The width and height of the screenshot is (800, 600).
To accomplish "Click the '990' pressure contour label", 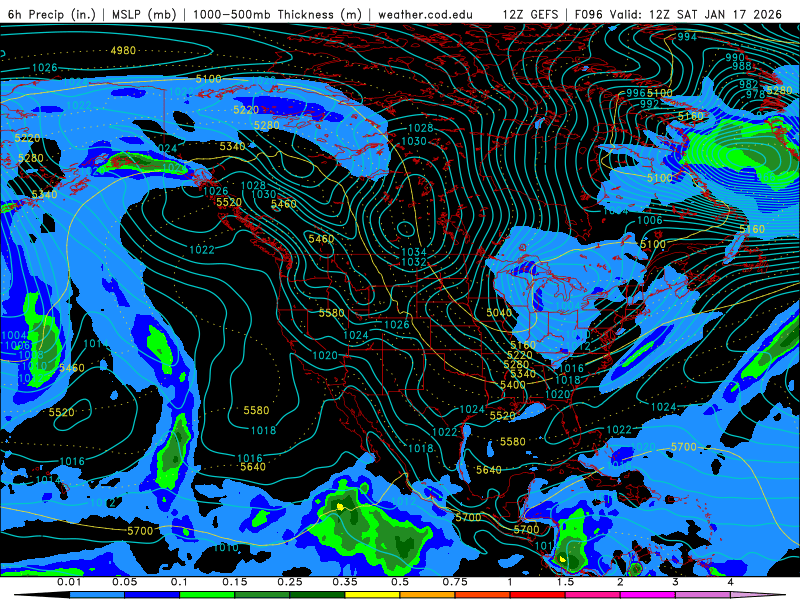I will 735,58.
